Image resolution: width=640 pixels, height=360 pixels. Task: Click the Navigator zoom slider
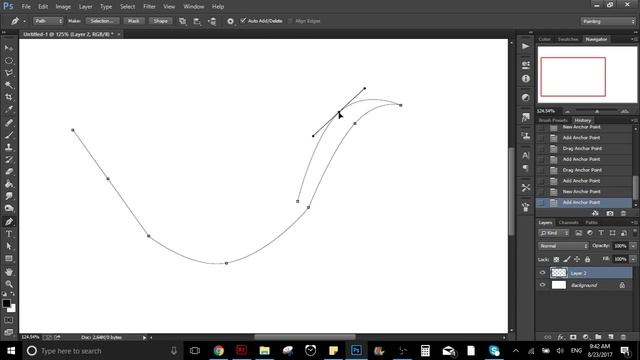pyautogui.click(x=596, y=111)
